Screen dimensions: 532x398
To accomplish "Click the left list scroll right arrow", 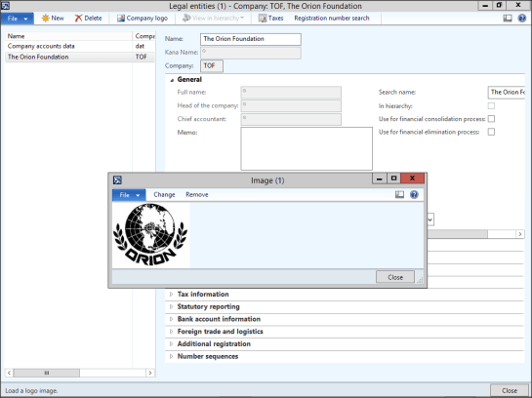I will 150,373.
